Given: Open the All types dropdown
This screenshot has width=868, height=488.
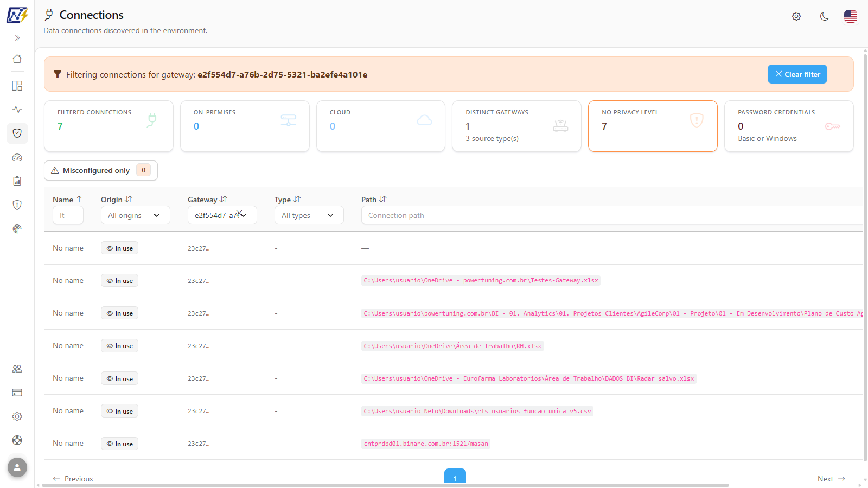Looking at the screenshot, I should coord(309,215).
